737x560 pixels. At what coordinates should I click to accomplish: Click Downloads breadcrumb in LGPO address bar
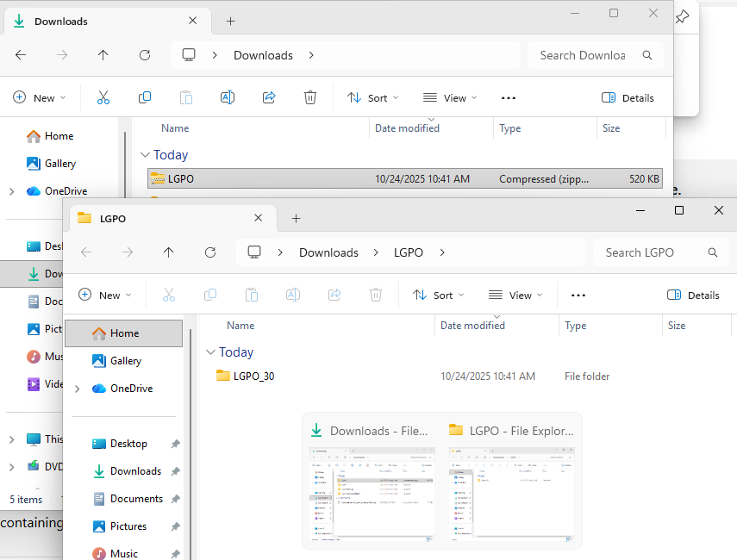[328, 252]
